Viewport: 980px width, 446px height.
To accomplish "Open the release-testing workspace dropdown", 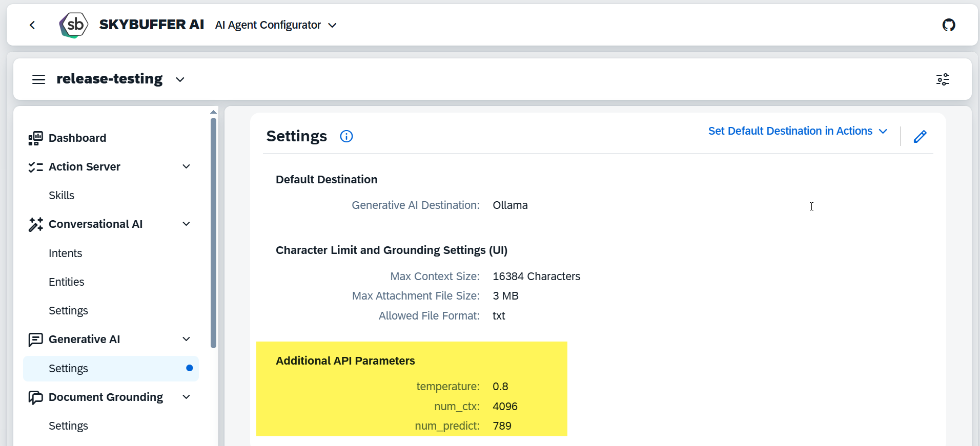I will click(180, 79).
